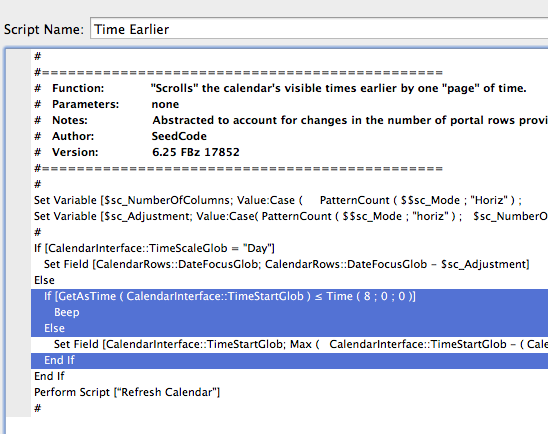The height and width of the screenshot is (434, 548).
Task: Select the upper #===== divider comment line
Action: (x=289, y=72)
